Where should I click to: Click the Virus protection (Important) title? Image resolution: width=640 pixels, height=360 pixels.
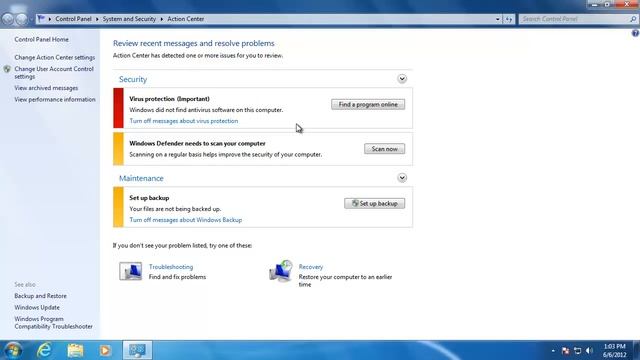pyautogui.click(x=169, y=99)
